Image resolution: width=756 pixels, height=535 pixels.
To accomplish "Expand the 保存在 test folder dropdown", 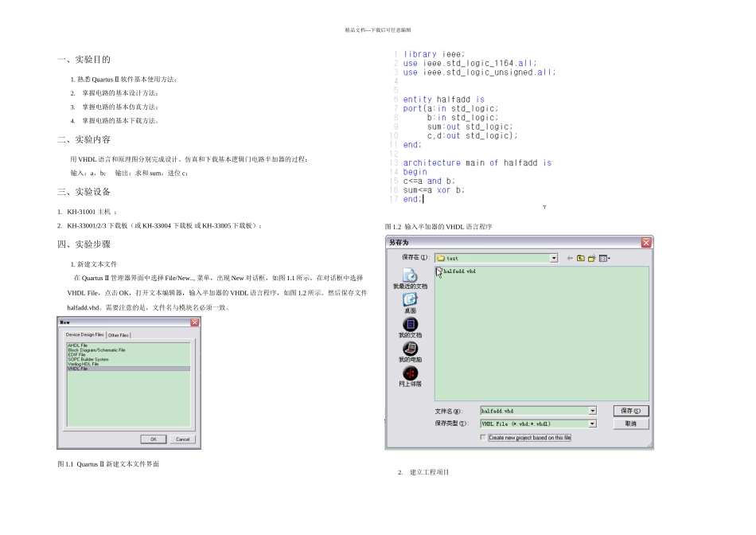I will click(554, 258).
